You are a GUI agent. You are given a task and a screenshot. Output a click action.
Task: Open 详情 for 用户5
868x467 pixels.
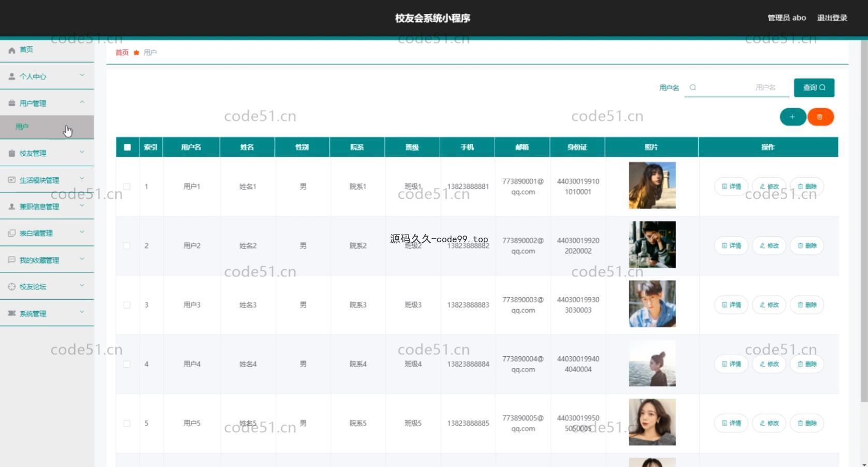(x=731, y=423)
